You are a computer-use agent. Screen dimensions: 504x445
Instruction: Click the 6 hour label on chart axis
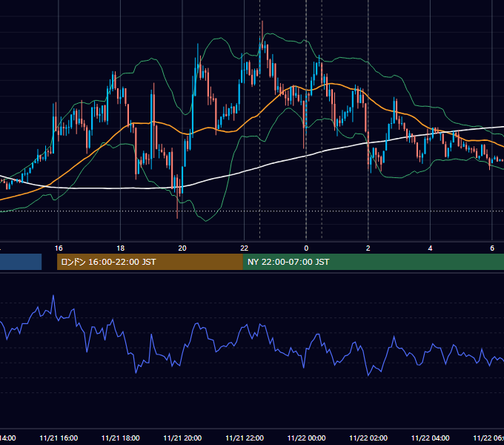(492, 248)
